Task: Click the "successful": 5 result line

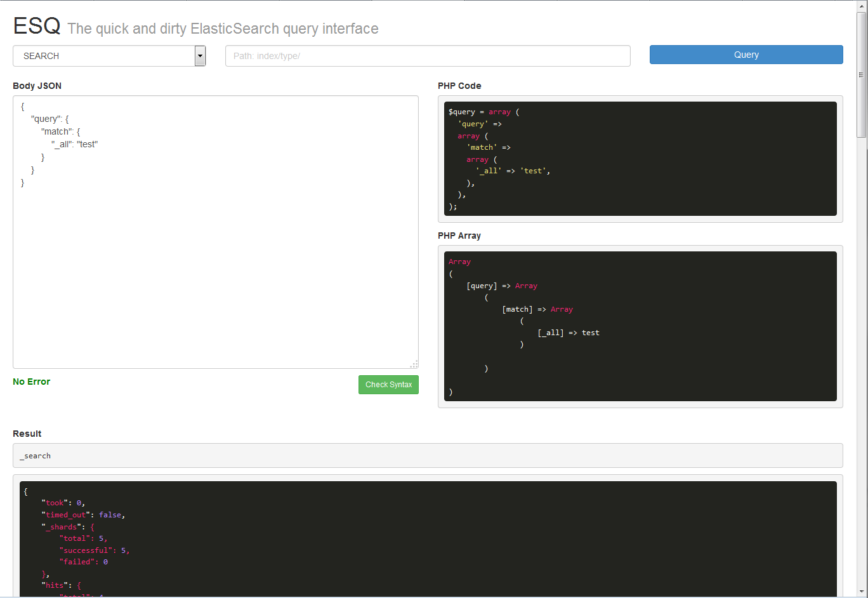Action: pos(95,550)
